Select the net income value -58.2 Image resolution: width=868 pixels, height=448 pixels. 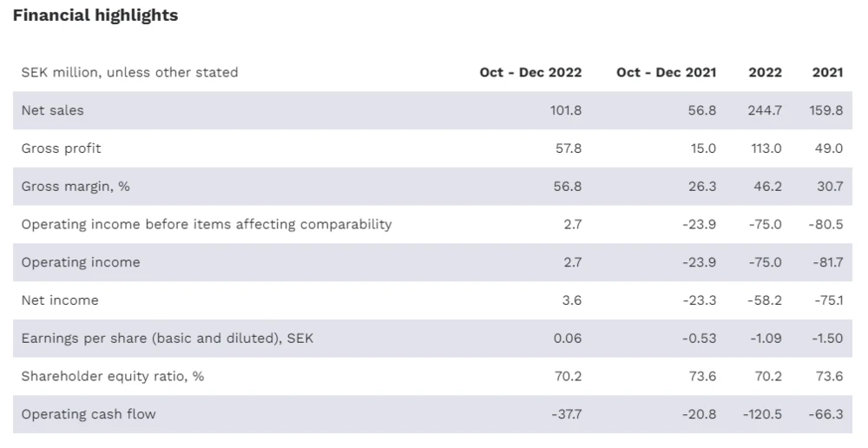coord(765,300)
